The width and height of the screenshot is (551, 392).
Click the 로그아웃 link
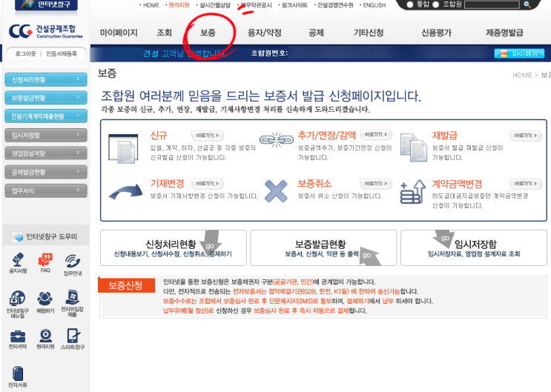click(26, 53)
